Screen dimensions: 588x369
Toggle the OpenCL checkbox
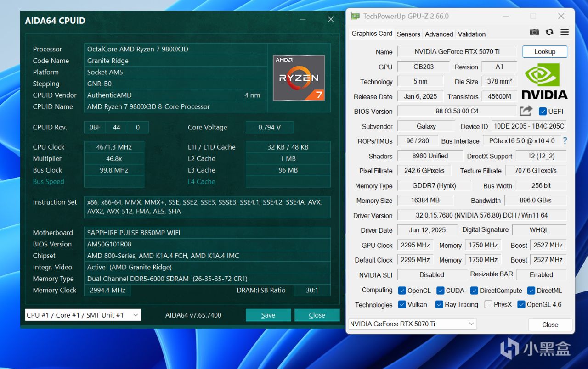pyautogui.click(x=402, y=291)
